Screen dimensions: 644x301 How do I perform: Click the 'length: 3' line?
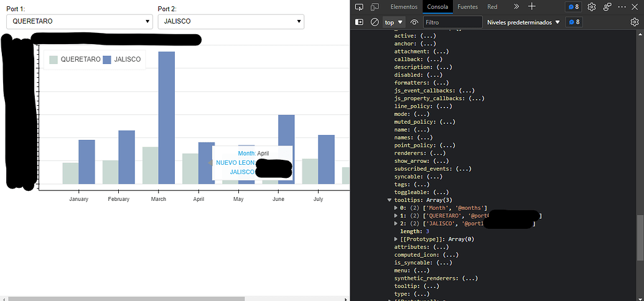point(415,231)
